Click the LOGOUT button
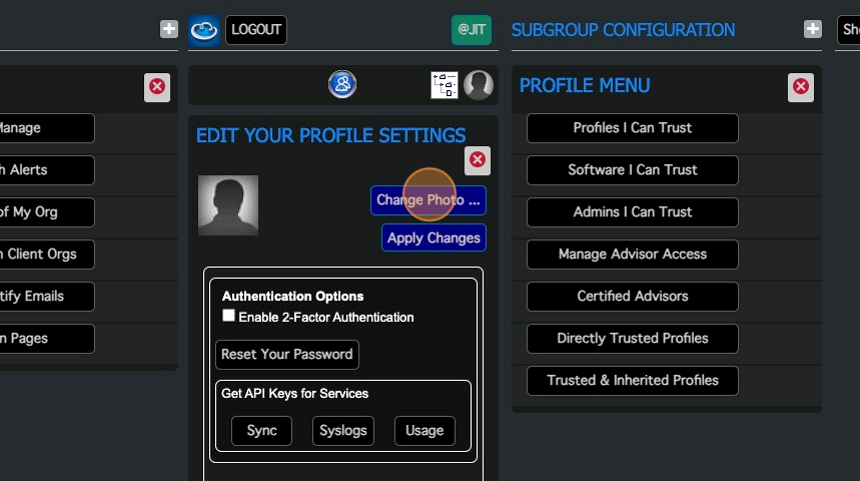 click(x=256, y=30)
